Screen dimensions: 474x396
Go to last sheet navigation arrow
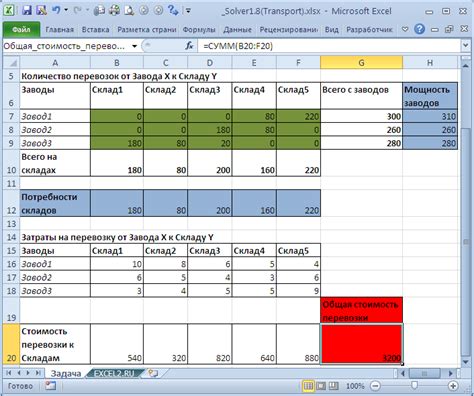[x=39, y=373]
